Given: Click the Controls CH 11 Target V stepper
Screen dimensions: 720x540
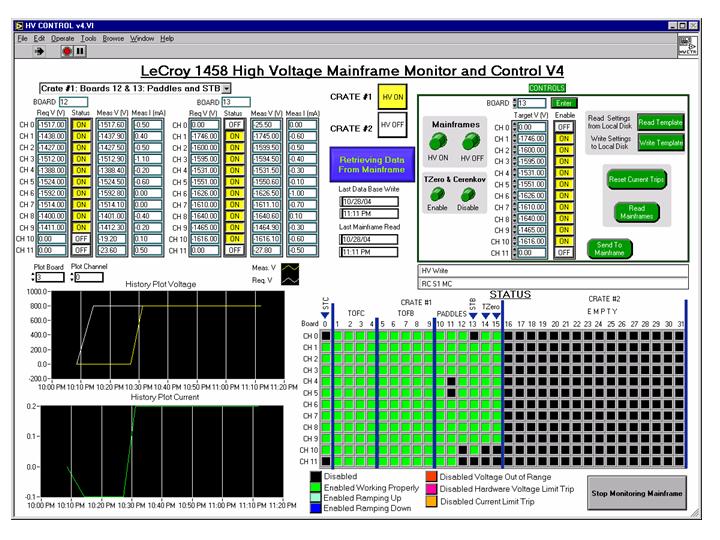Looking at the screenshot, I should 515,253.
